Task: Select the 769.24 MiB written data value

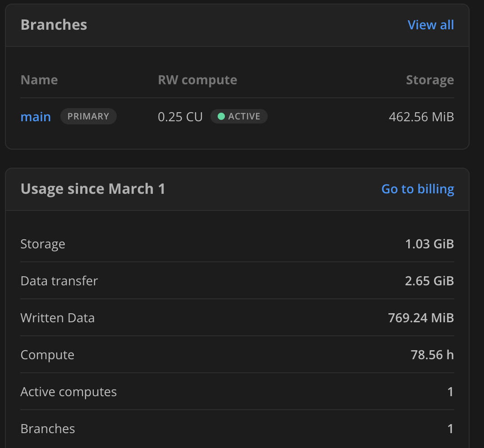Action: (x=420, y=318)
